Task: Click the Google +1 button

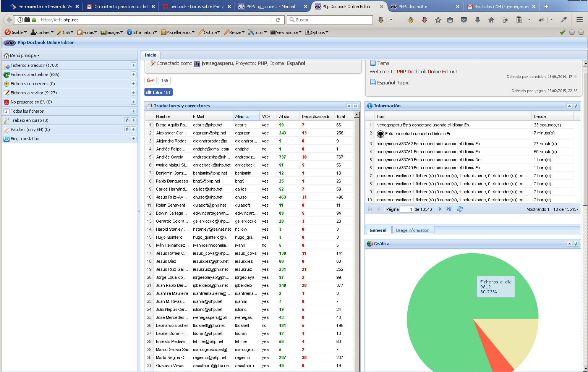Action: pyautogui.click(x=151, y=81)
